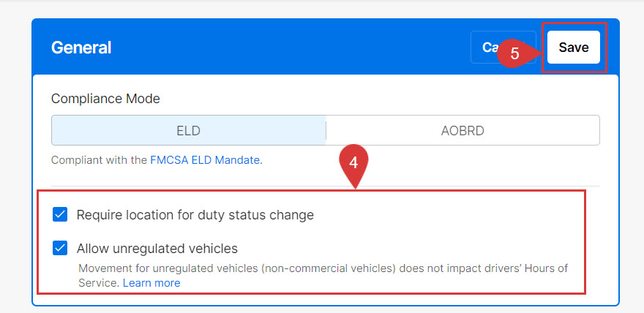Image resolution: width=644 pixels, height=313 pixels.
Task: Click the red step 4 marker
Action: click(353, 163)
